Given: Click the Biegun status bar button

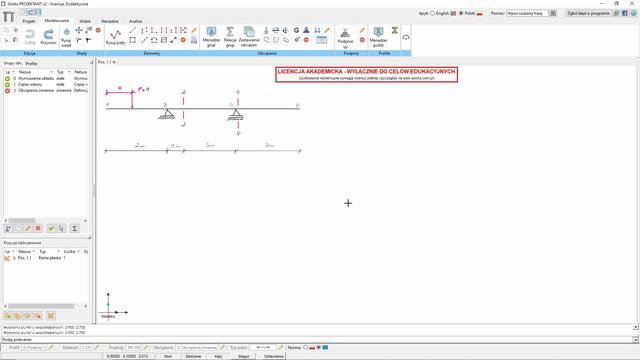Looking at the screenshot, I should tap(244, 356).
